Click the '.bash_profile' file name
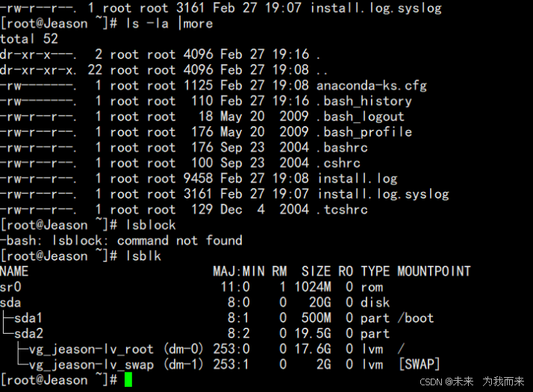This screenshot has height=392, width=533. pyautogui.click(x=364, y=132)
